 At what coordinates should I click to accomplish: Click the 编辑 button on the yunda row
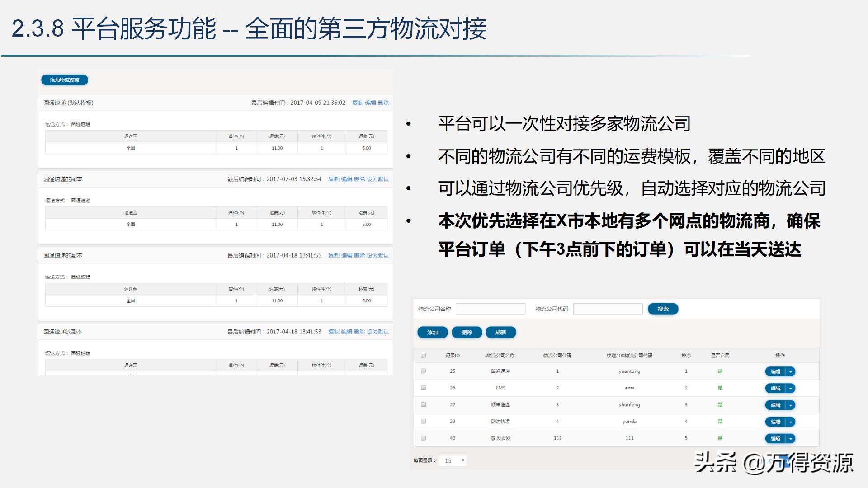776,421
